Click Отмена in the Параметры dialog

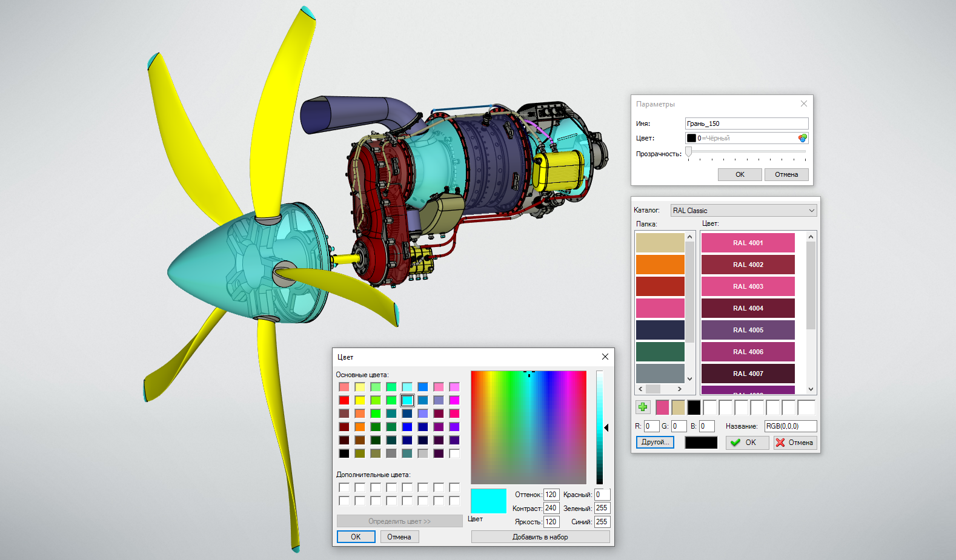pos(786,174)
